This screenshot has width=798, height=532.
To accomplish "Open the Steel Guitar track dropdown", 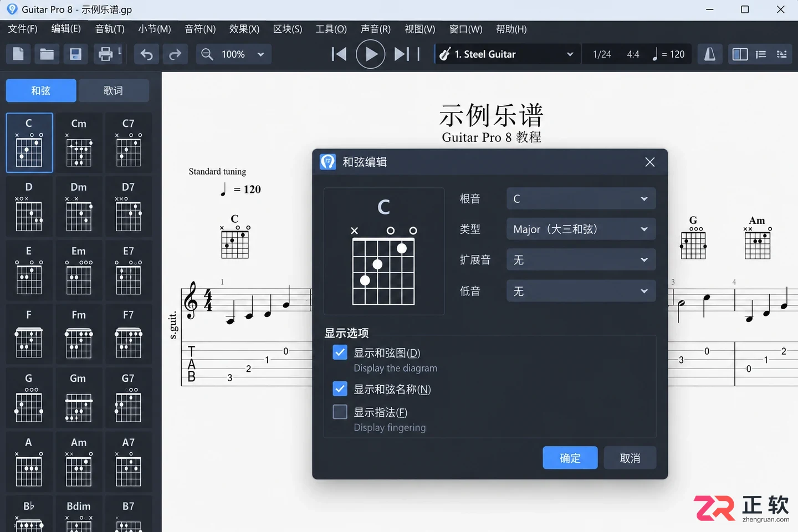I will click(x=570, y=54).
